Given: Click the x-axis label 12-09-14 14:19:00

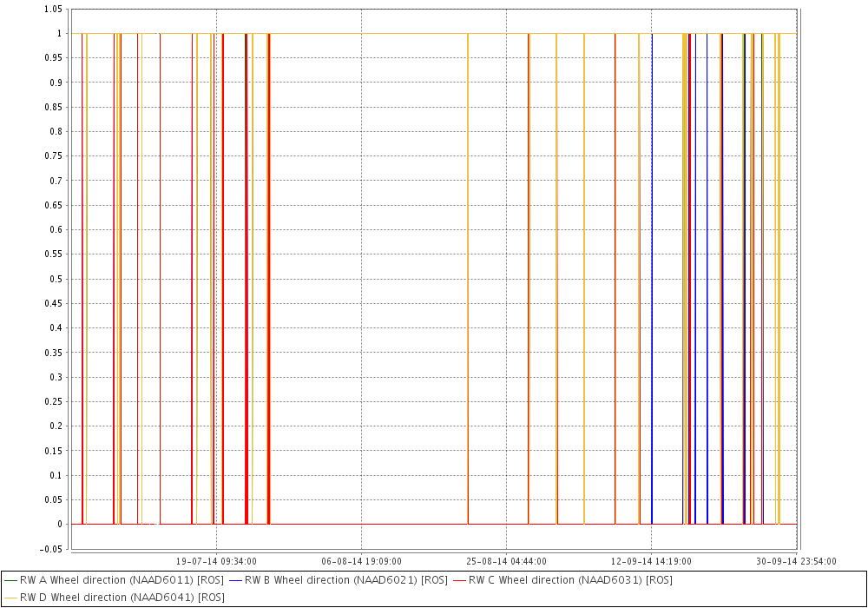Looking at the screenshot, I should [x=652, y=561].
